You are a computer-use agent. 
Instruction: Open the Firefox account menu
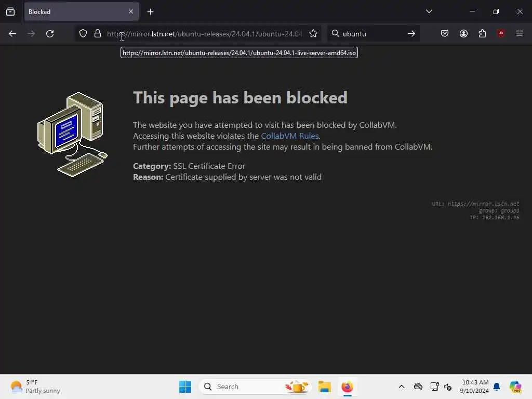click(463, 33)
